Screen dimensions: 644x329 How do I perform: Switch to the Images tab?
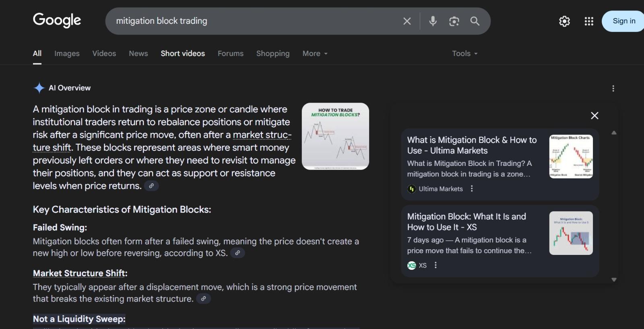tap(67, 53)
